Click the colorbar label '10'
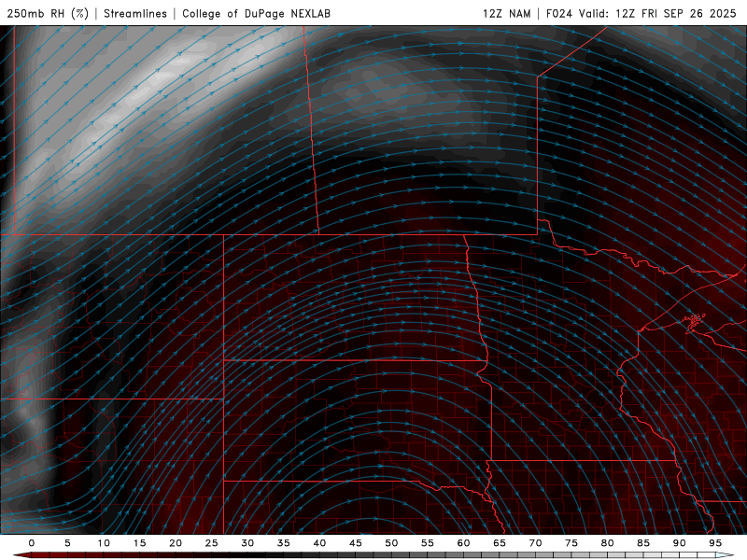 tap(104, 543)
